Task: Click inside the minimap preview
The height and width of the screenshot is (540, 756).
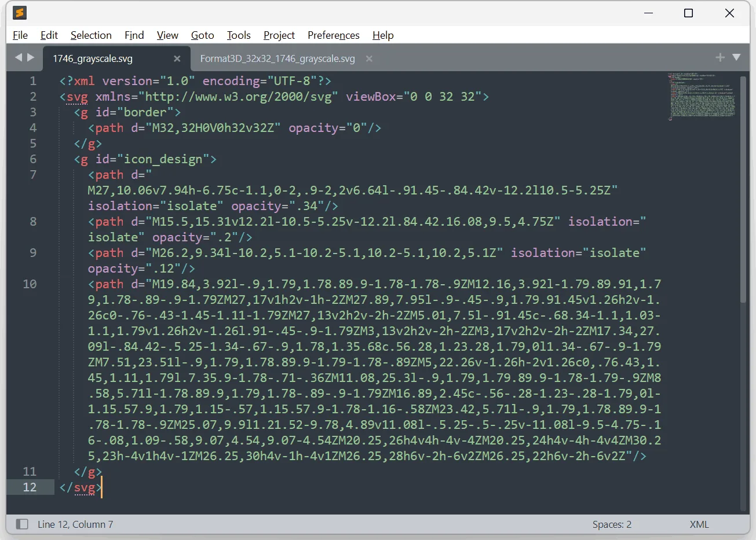Action: pos(701,97)
